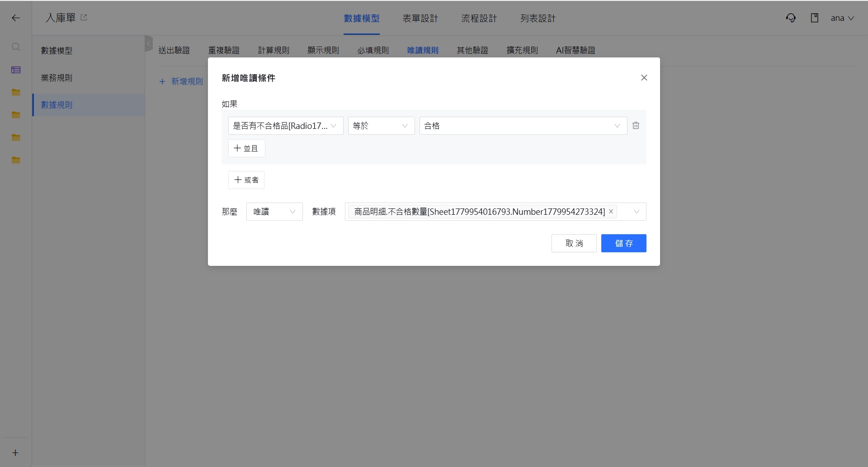Open the 計算規則 tab
Image resolution: width=868 pixels, height=467 pixels.
pyautogui.click(x=274, y=50)
